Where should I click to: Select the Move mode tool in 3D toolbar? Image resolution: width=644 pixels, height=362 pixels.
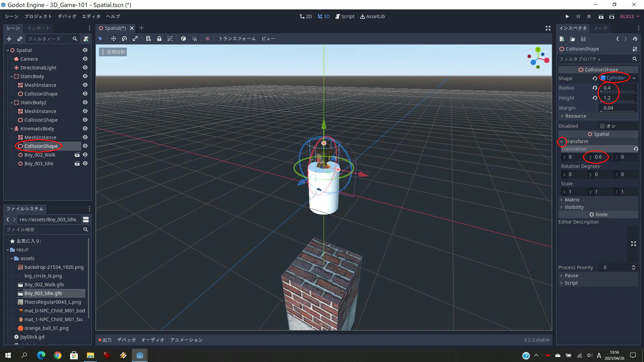(x=114, y=39)
